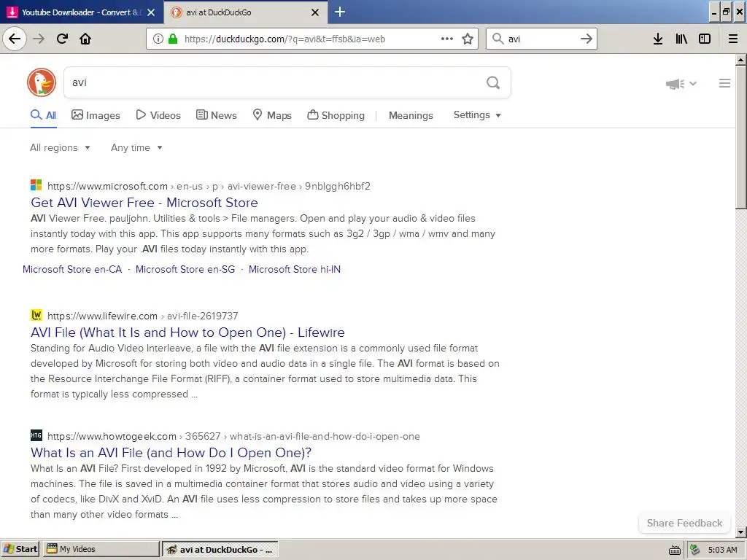Screen dimensions: 747x560
Task: Close the Youtube Downloader tab
Action: 151,12
